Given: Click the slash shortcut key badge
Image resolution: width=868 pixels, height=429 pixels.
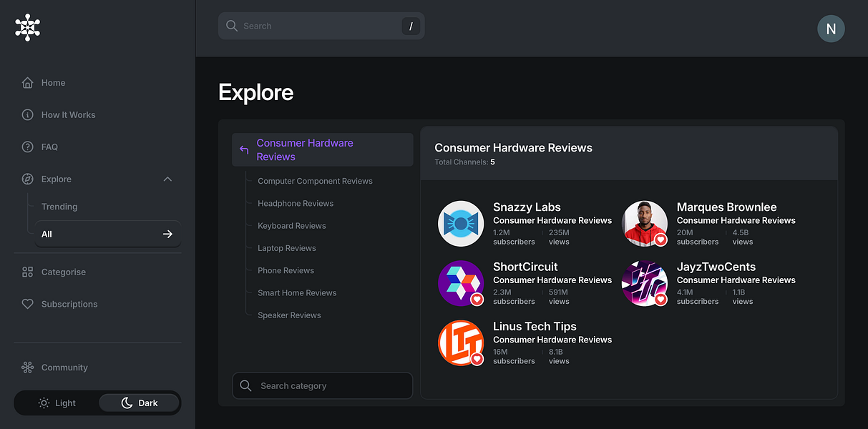Looking at the screenshot, I should [411, 26].
